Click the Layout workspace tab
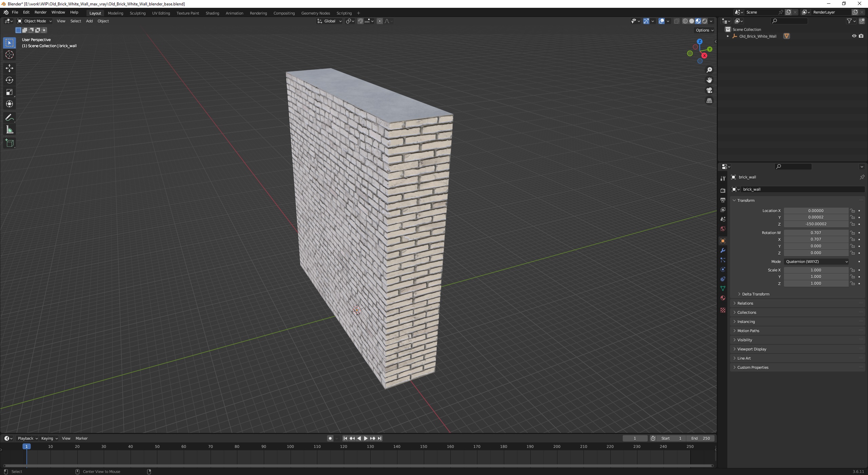This screenshot has width=868, height=475. pos(95,13)
